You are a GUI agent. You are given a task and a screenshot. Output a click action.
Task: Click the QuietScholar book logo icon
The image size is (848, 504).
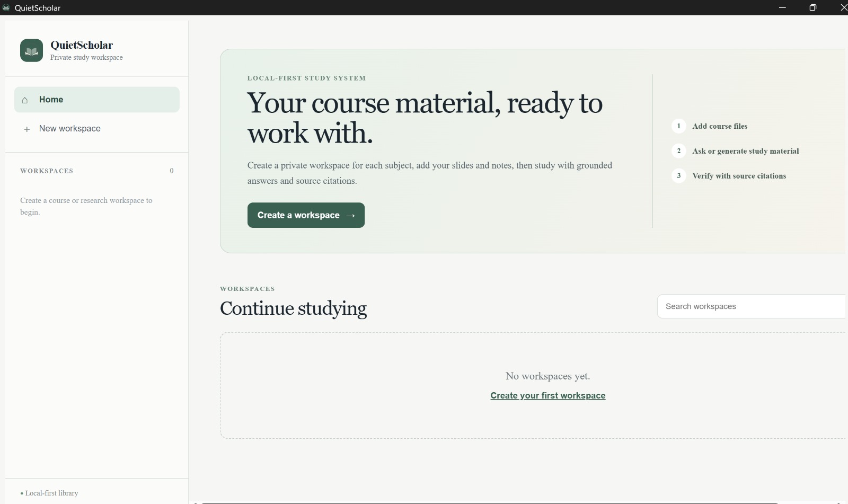click(x=31, y=50)
